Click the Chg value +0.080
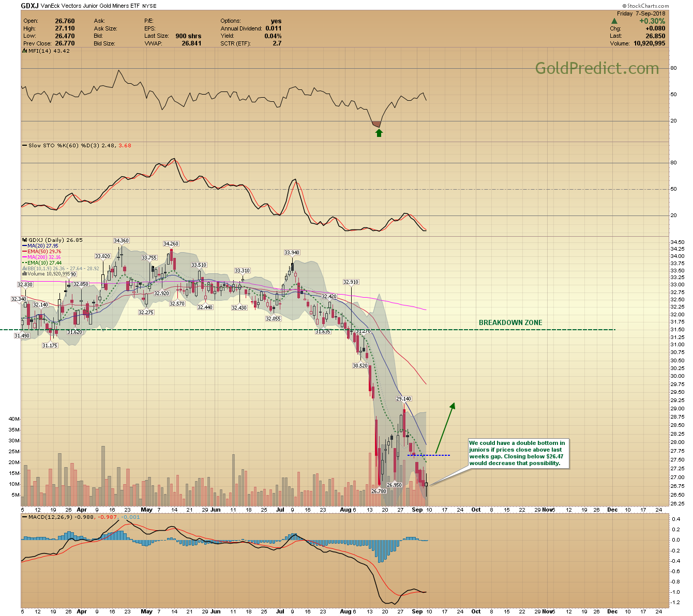Image resolution: width=693 pixels, height=616 pixels. 655,28
